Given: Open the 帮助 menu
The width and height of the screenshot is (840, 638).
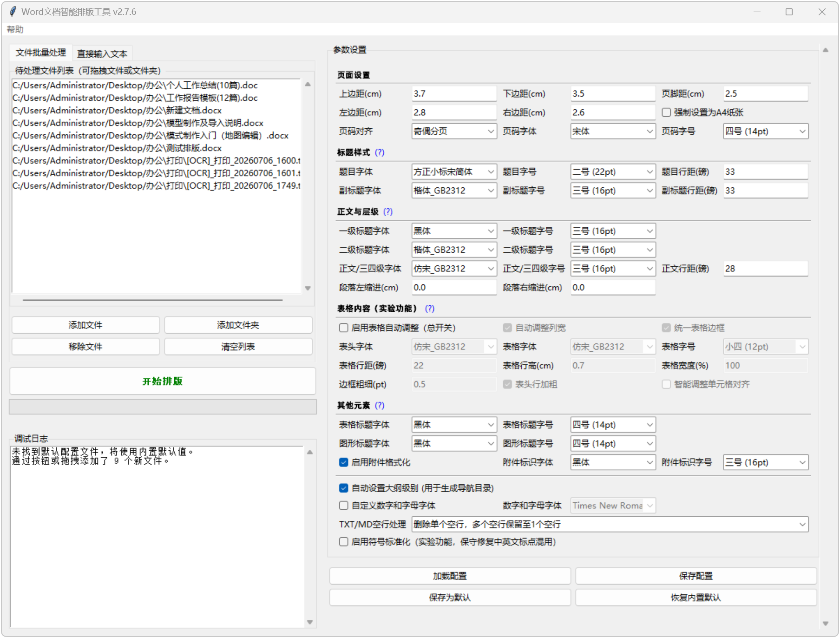Looking at the screenshot, I should [15, 29].
